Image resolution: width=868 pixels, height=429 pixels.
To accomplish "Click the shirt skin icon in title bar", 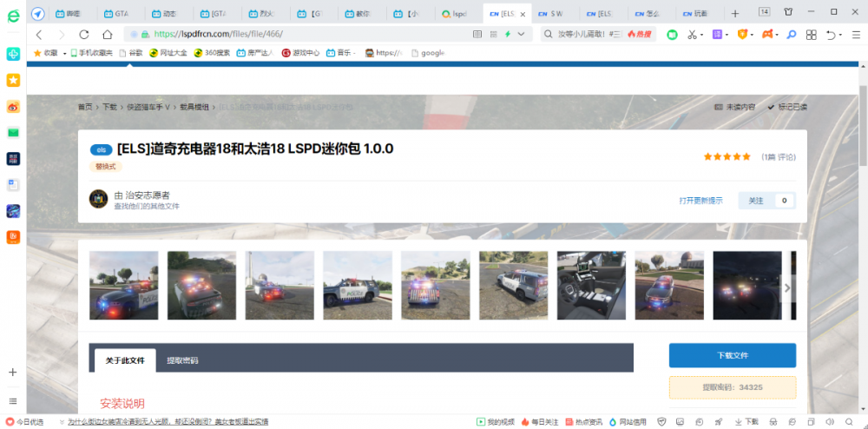I will [788, 12].
